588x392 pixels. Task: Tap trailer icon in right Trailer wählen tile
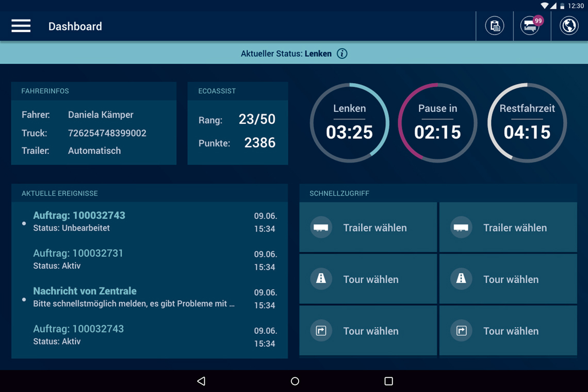point(461,227)
